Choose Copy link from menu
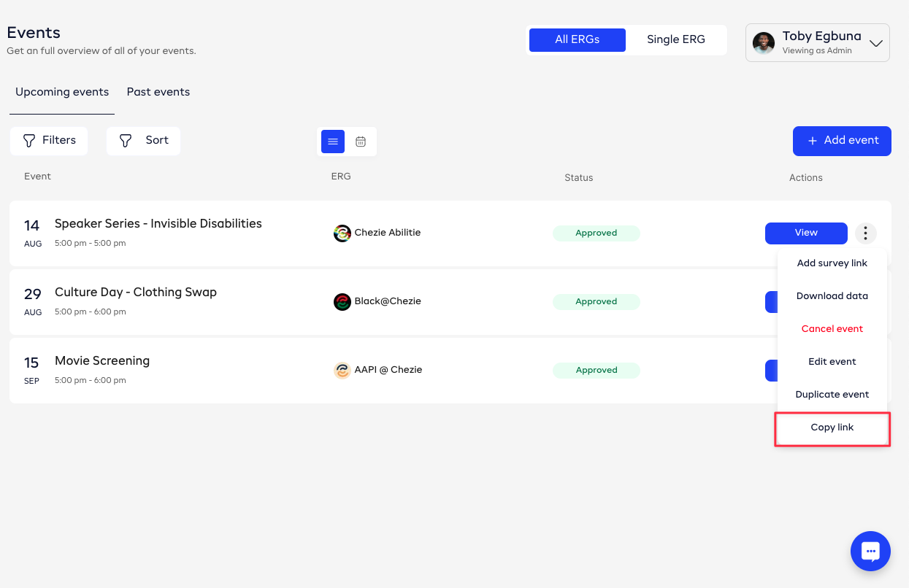This screenshot has width=909, height=588. (x=832, y=428)
